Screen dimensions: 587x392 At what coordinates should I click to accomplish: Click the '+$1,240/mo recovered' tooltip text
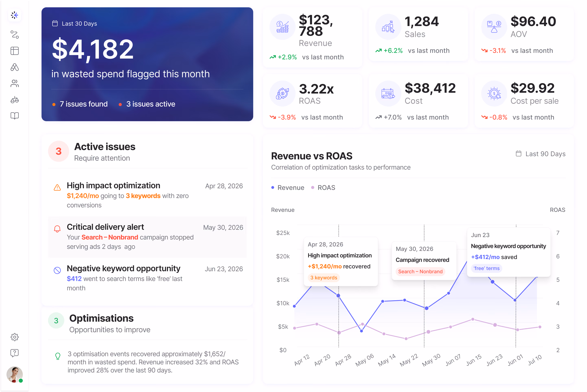click(x=339, y=267)
